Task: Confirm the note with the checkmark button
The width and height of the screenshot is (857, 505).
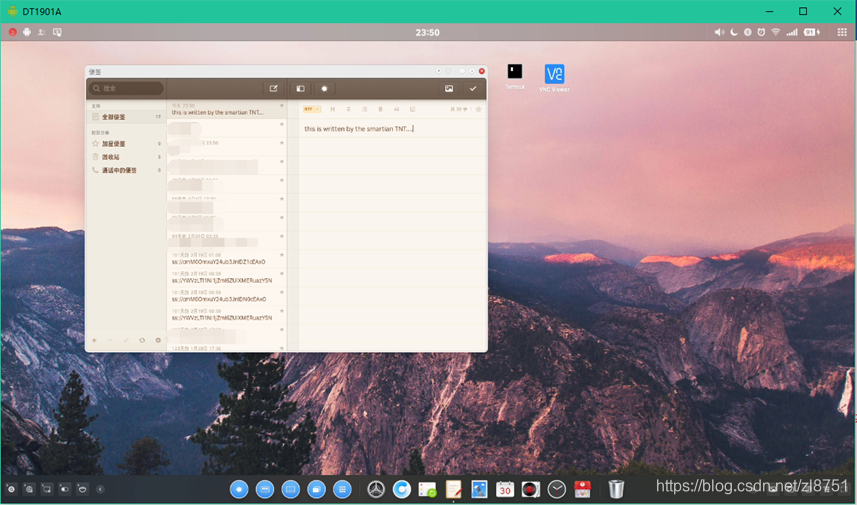Action: click(473, 89)
